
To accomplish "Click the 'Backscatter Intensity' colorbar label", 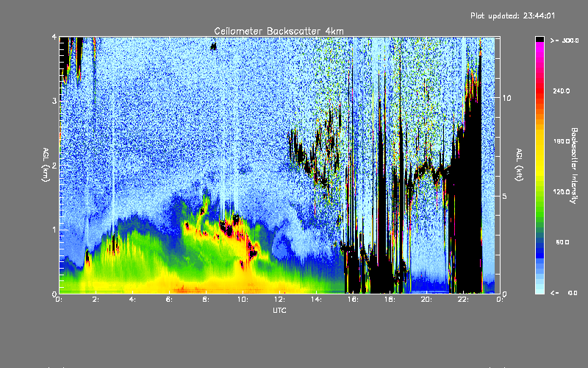I will click(x=574, y=166).
